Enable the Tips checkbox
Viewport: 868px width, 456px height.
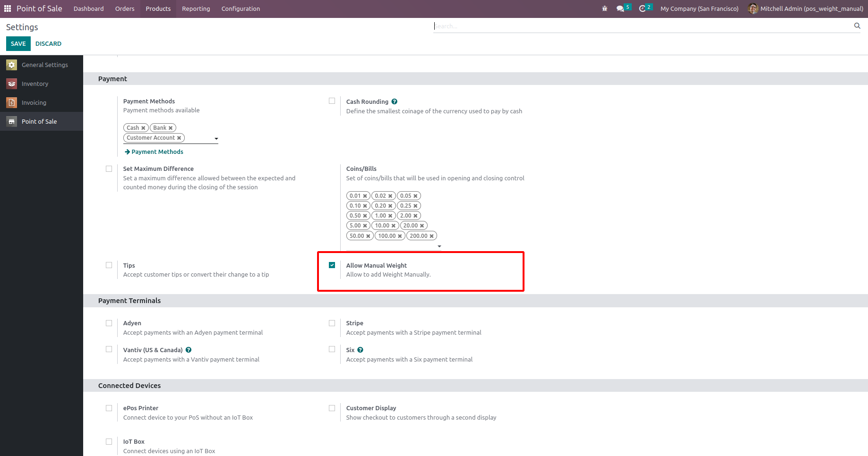point(109,265)
